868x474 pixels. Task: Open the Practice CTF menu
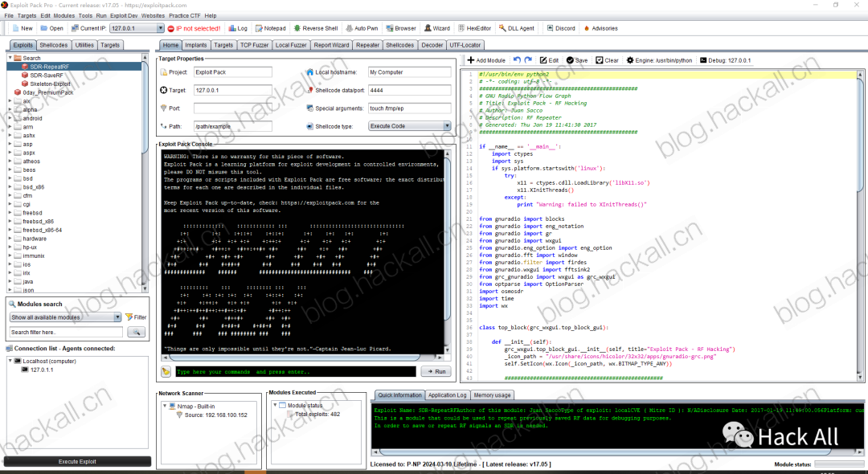(x=184, y=15)
